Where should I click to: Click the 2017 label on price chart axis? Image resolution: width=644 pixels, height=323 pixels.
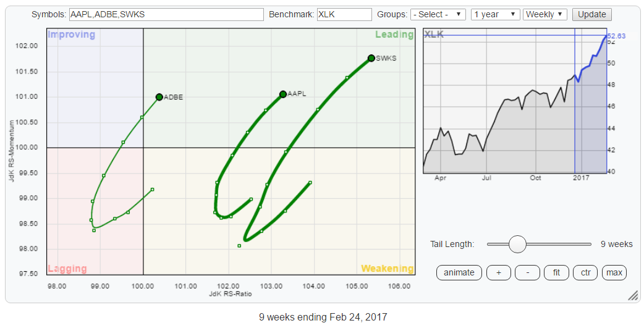pos(581,178)
